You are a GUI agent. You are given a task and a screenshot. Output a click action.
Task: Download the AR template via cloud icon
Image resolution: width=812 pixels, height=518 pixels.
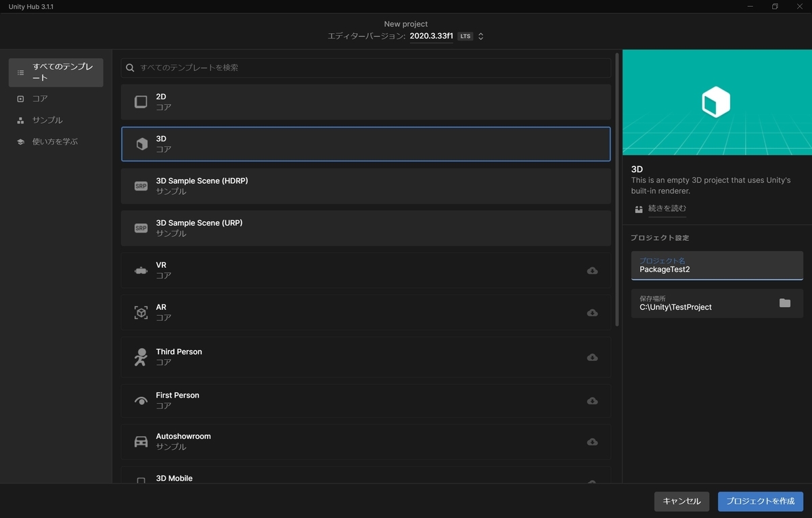point(592,312)
